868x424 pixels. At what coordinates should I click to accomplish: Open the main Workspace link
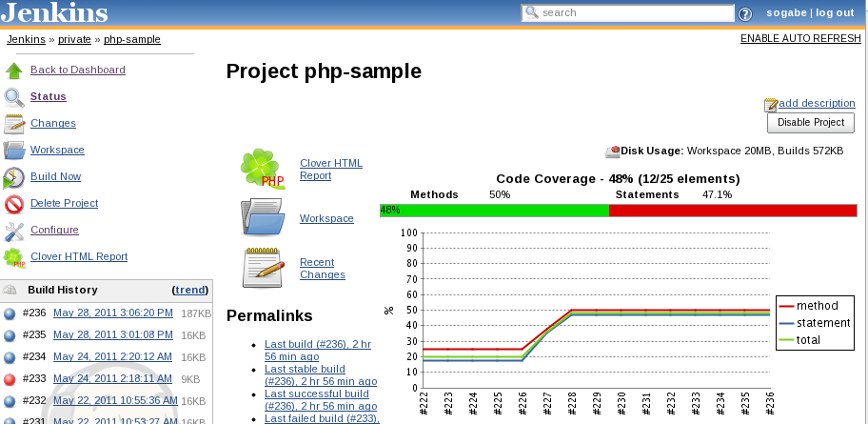(326, 218)
